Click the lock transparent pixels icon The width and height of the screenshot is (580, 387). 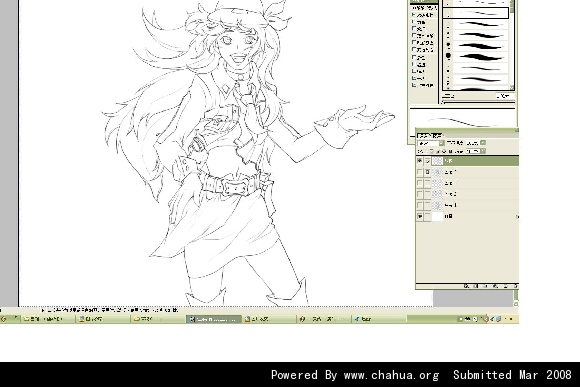coord(432,151)
